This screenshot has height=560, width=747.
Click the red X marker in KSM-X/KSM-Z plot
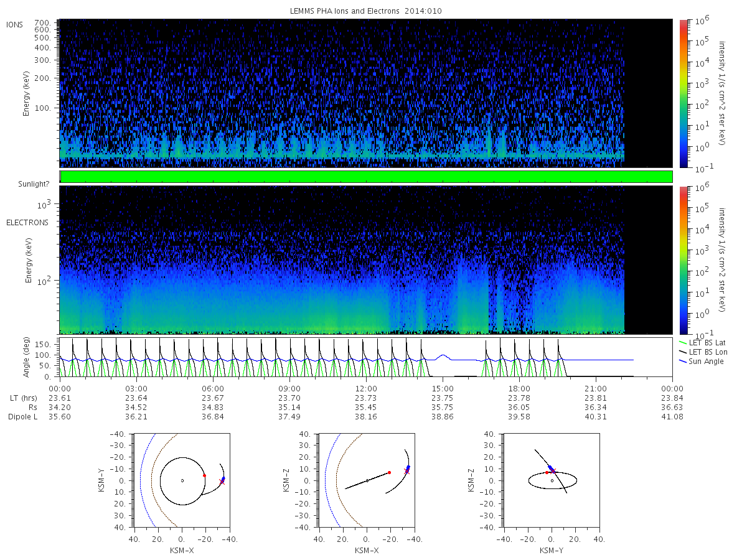(406, 472)
